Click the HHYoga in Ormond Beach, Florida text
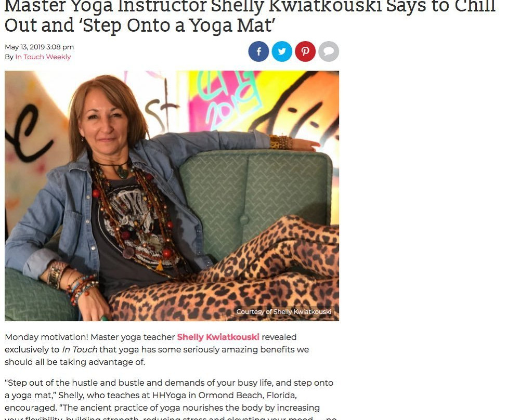 pyautogui.click(x=225, y=395)
